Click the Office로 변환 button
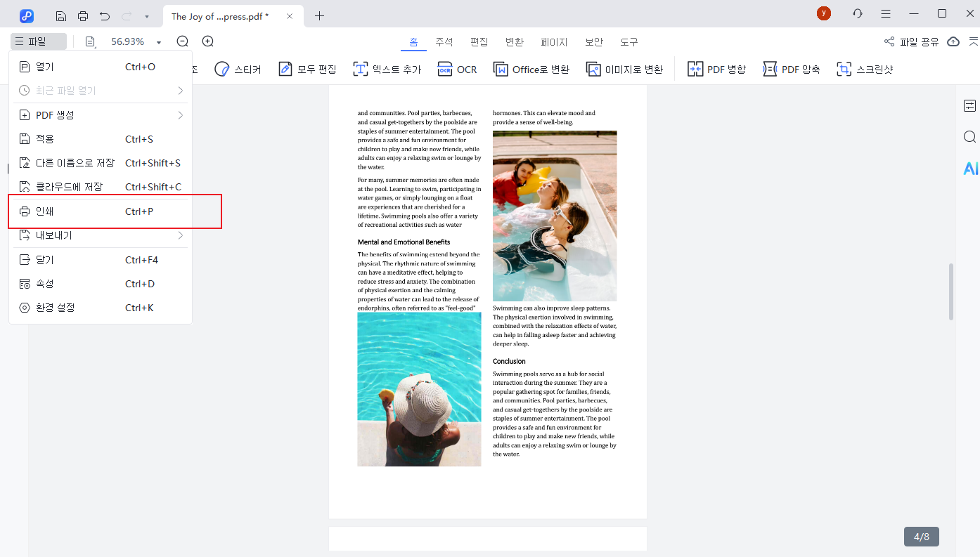Screen dimensions: 980x557 (x=531, y=69)
